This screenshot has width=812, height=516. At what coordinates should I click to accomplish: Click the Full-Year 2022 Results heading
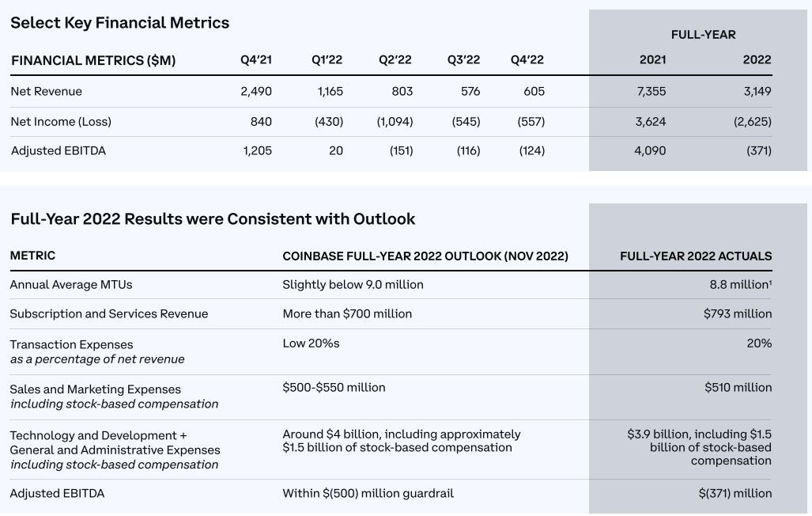213,219
